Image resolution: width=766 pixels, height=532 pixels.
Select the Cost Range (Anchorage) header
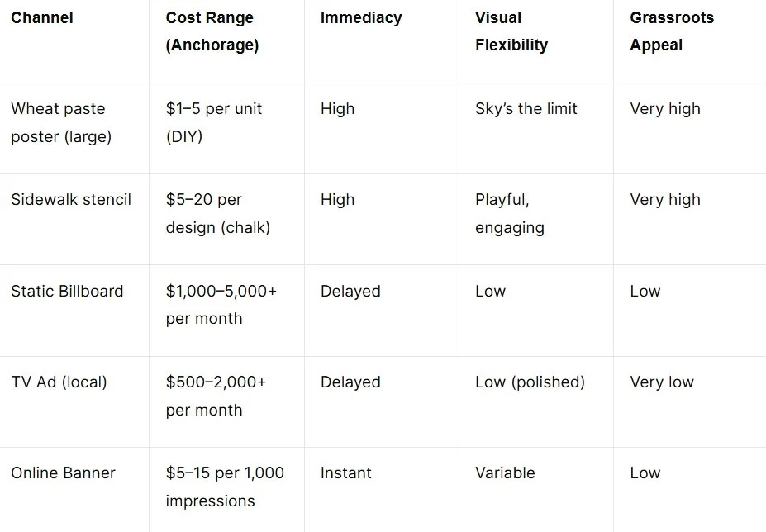click(212, 31)
